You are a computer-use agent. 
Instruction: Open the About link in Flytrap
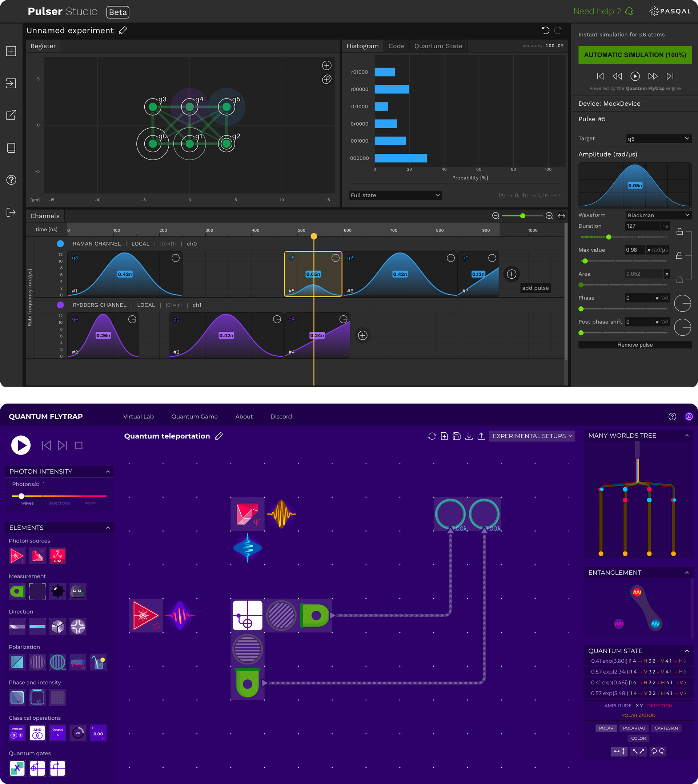[x=244, y=417]
